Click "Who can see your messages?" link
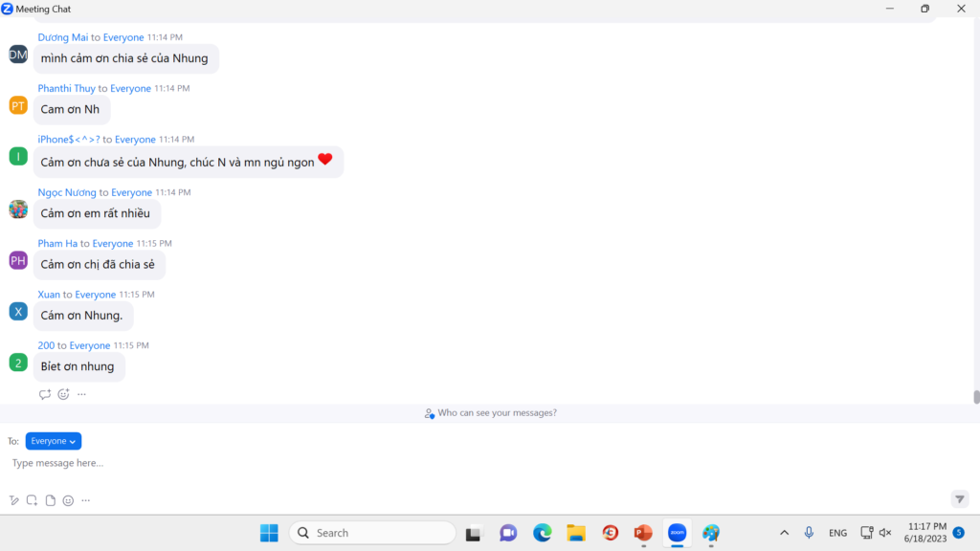980x551 pixels. click(491, 413)
